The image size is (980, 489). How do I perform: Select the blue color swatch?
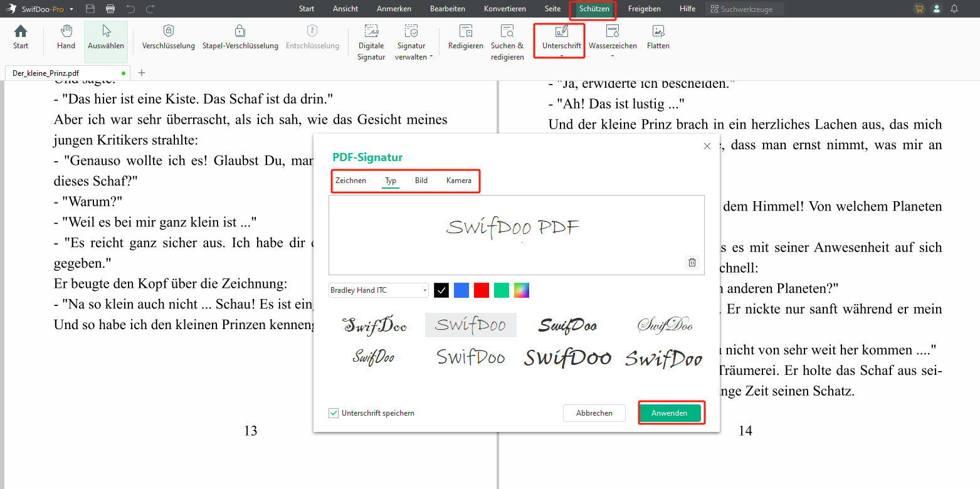coord(461,290)
